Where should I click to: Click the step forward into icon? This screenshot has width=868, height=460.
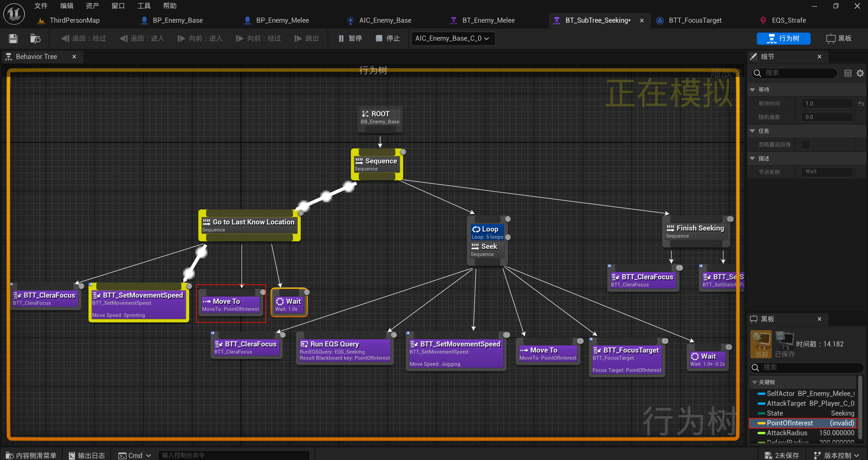point(181,39)
